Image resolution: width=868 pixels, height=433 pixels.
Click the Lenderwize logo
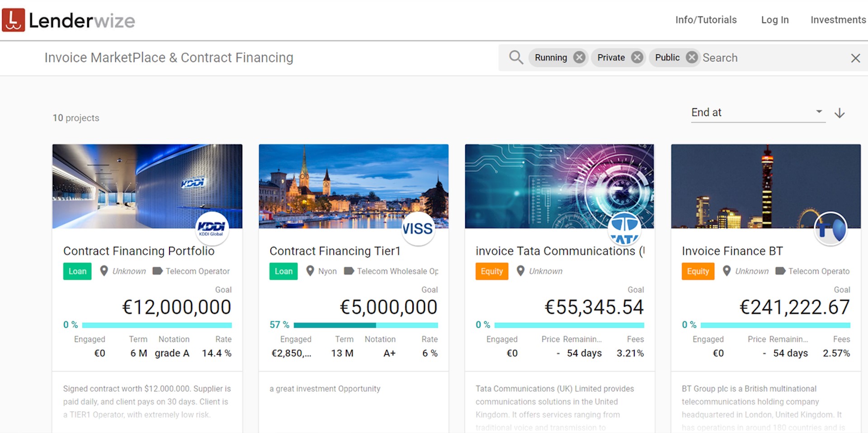[x=68, y=20]
